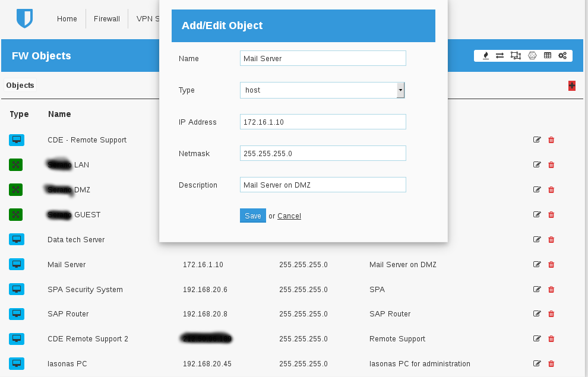Click the hexagon icon in header toolbar
Viewport: 588px width, 377px height.
pyautogui.click(x=532, y=56)
